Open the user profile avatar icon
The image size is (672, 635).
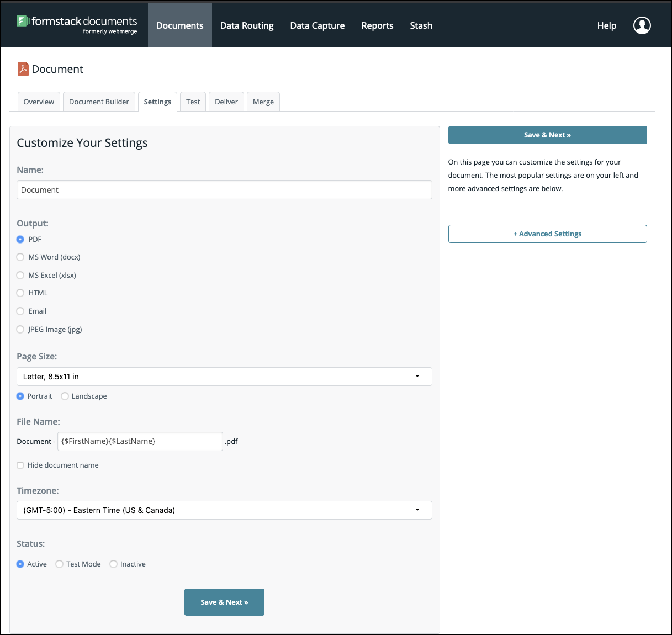point(642,25)
